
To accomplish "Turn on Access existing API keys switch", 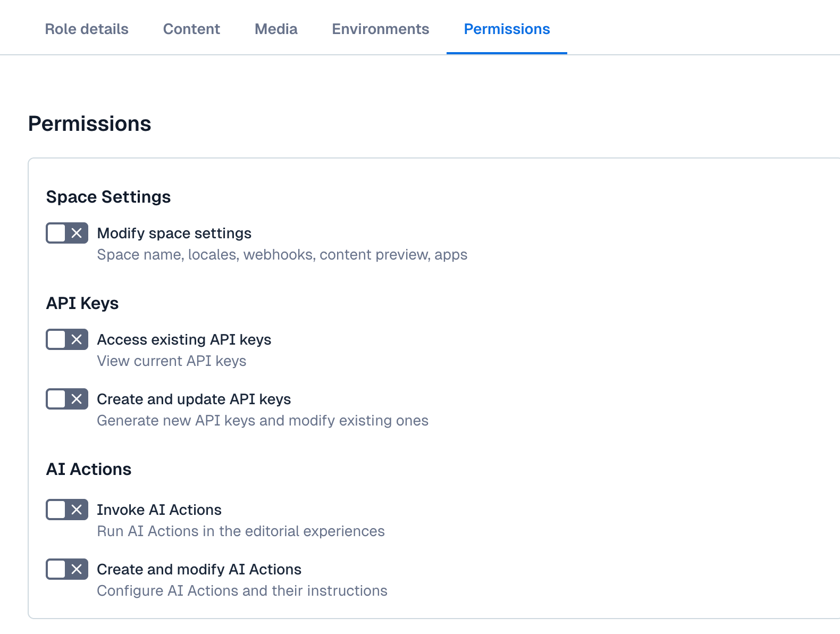I will tap(67, 339).
